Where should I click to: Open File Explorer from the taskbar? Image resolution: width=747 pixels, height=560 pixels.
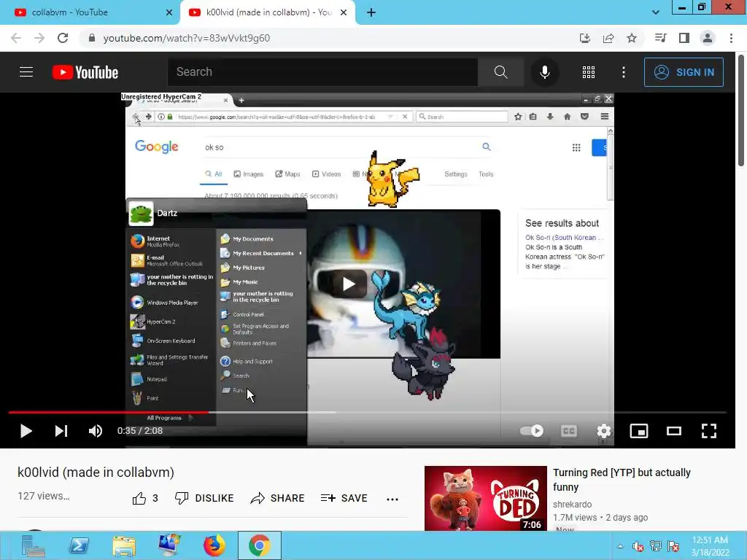click(x=124, y=545)
